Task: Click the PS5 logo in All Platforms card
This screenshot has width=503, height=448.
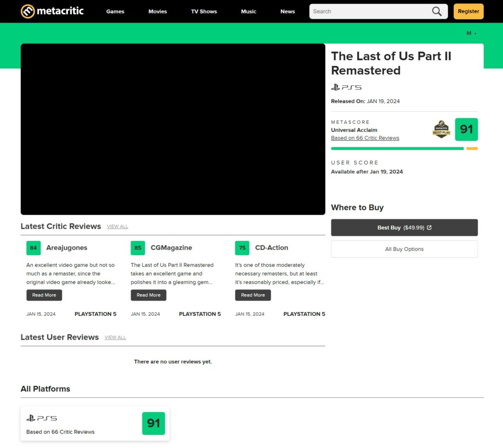Action: [x=42, y=418]
